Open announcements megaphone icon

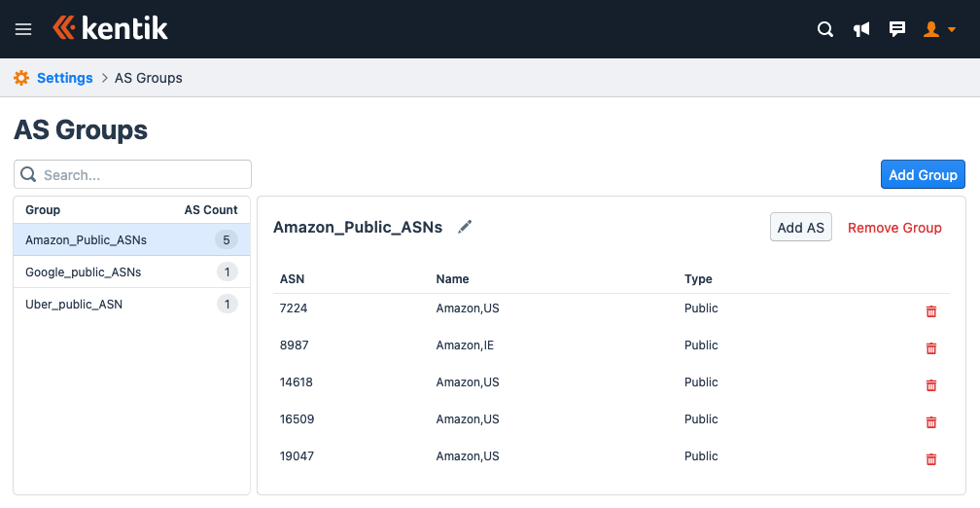861,29
